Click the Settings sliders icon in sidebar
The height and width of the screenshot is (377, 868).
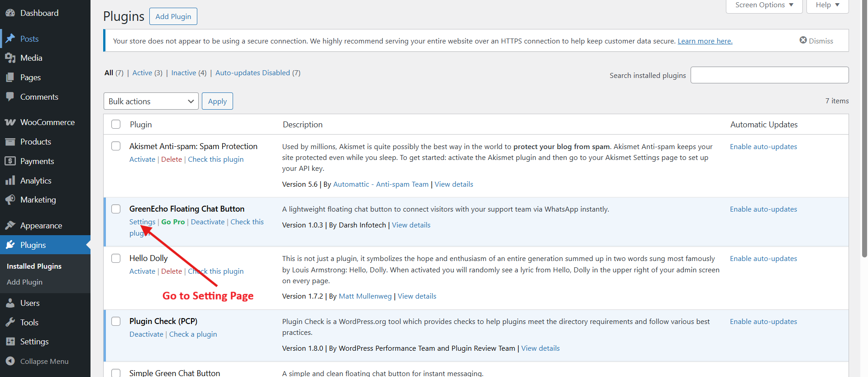tap(10, 342)
